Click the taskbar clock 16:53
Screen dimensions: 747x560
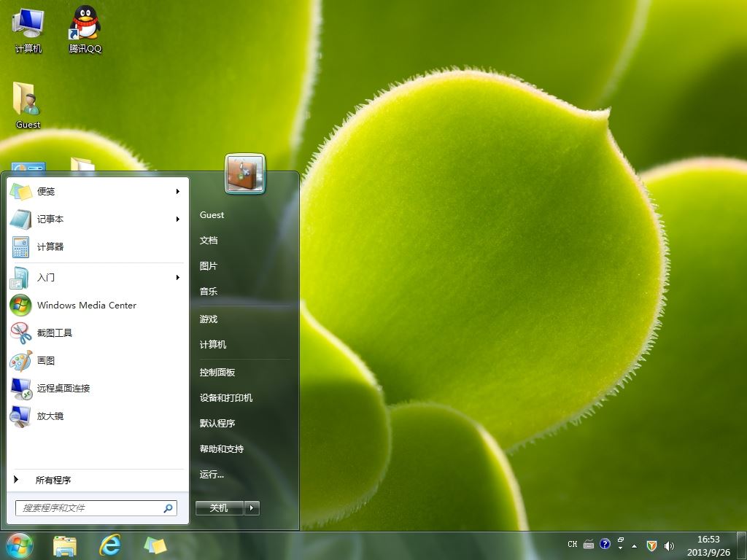708,540
